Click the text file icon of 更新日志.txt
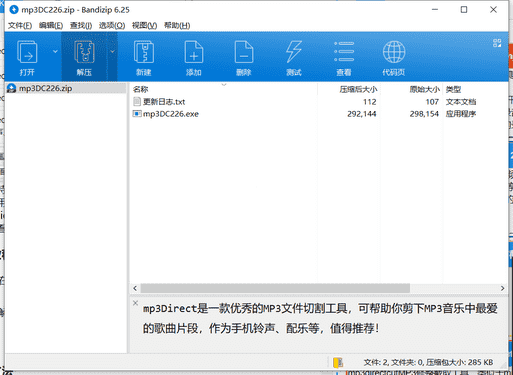This screenshot has width=513, height=375. pyautogui.click(x=137, y=101)
